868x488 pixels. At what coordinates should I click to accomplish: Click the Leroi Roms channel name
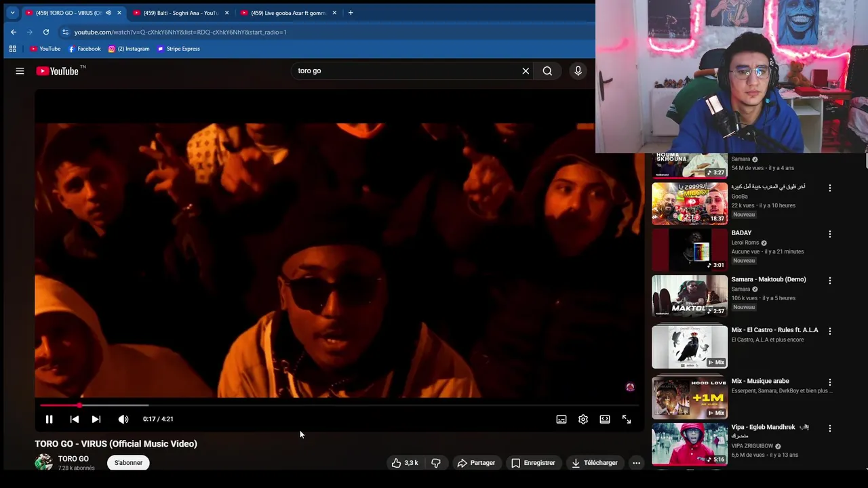click(745, 243)
